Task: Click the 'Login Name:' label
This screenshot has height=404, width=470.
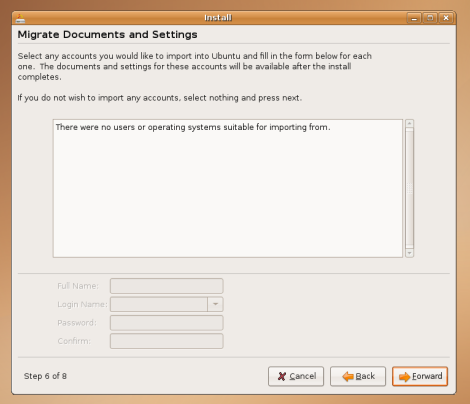Action: coord(82,304)
